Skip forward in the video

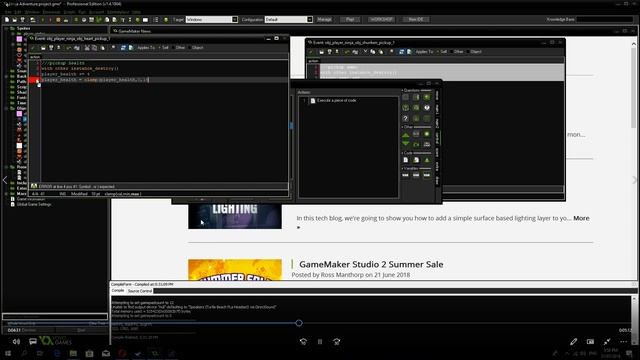click(337, 342)
